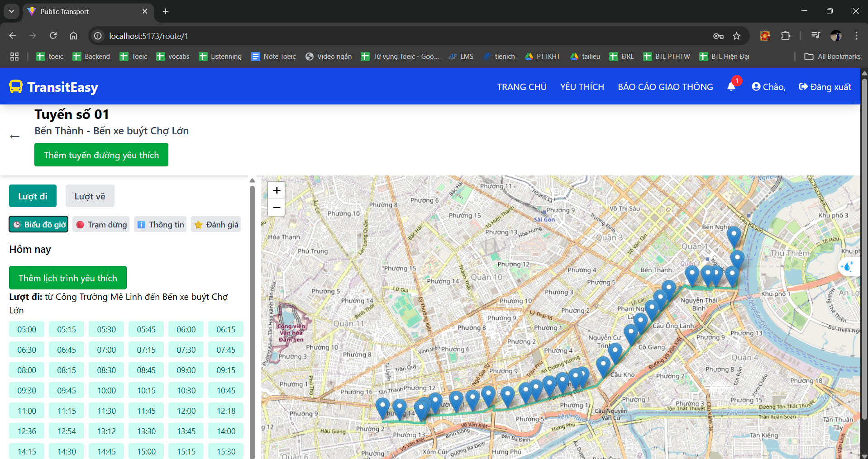Zoom in on the map

tap(277, 190)
